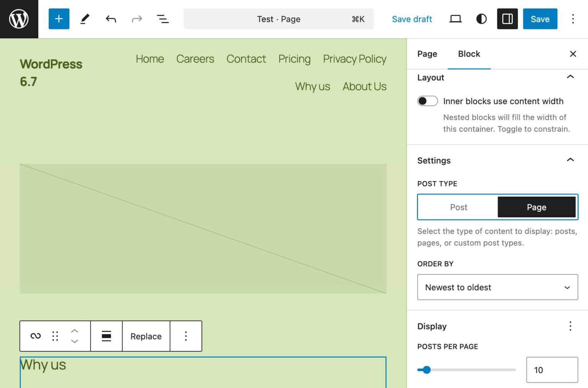Image resolution: width=588 pixels, height=388 pixels.
Task: Click the WordPress logo
Action: click(x=19, y=19)
